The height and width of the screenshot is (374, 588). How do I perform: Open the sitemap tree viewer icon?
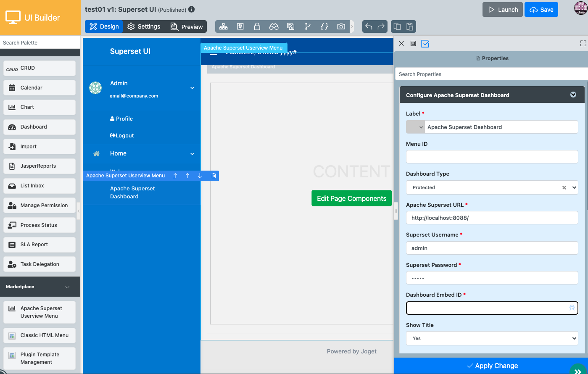224,26
